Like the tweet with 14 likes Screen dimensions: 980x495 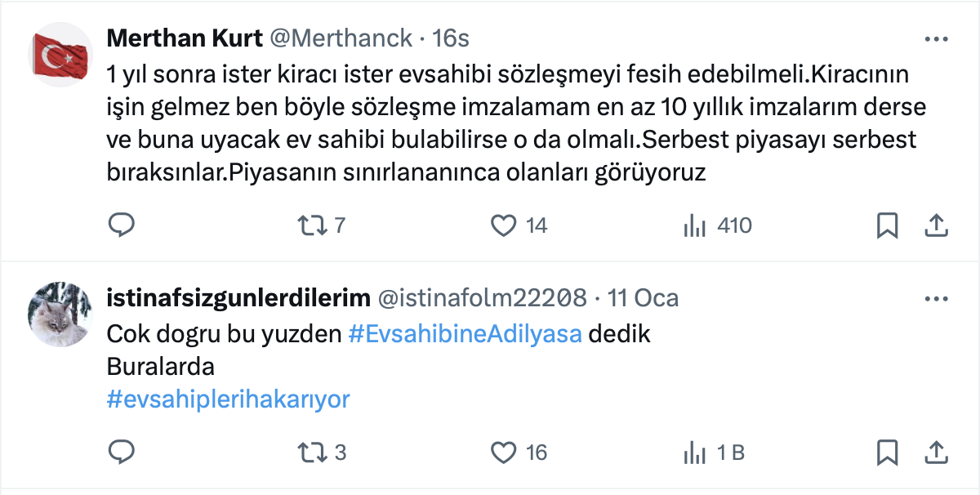click(x=519, y=225)
